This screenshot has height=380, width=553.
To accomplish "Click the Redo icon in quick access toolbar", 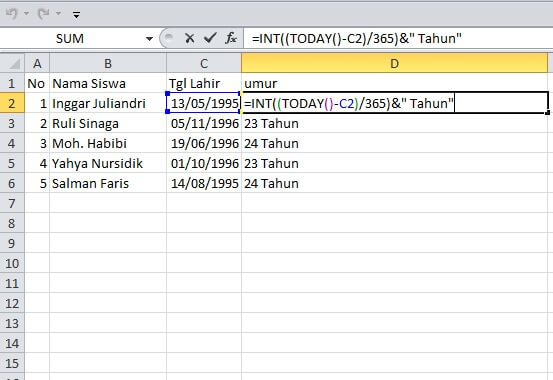I will 44,14.
